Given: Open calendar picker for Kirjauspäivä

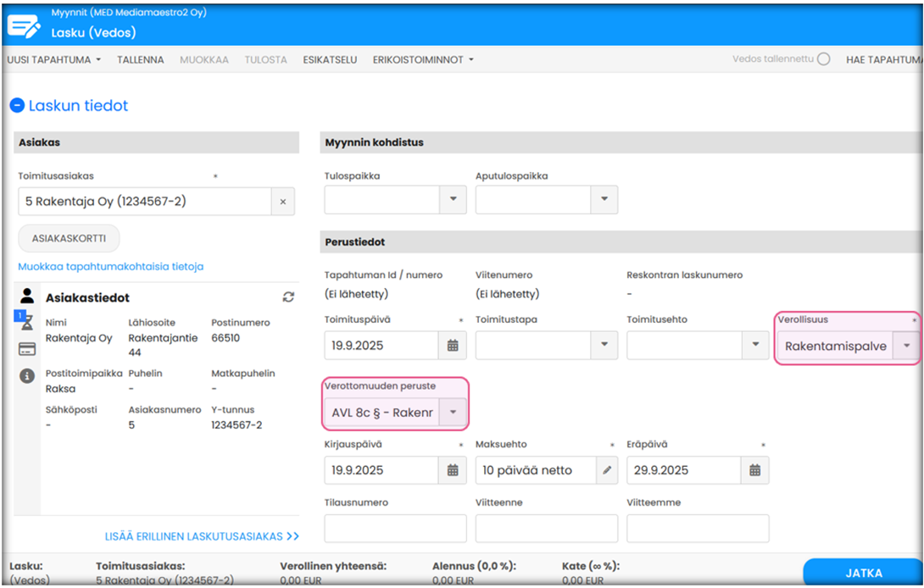Looking at the screenshot, I should point(453,470).
